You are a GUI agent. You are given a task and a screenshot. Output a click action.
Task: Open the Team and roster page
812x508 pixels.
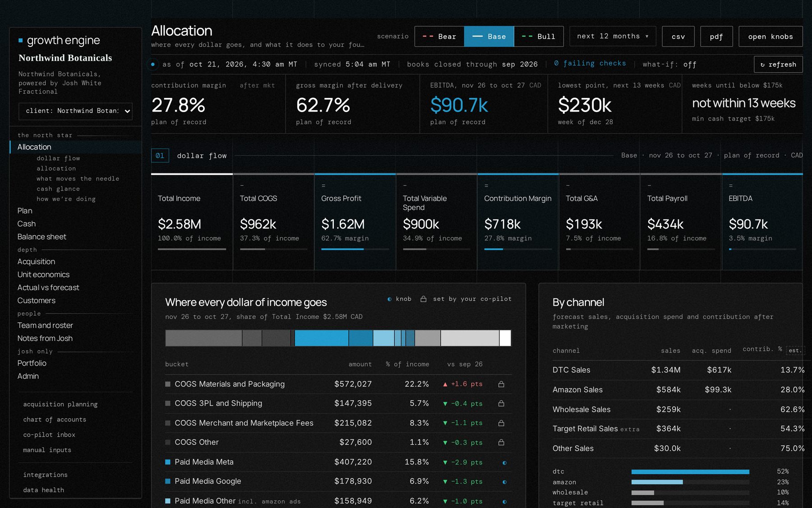tap(45, 326)
